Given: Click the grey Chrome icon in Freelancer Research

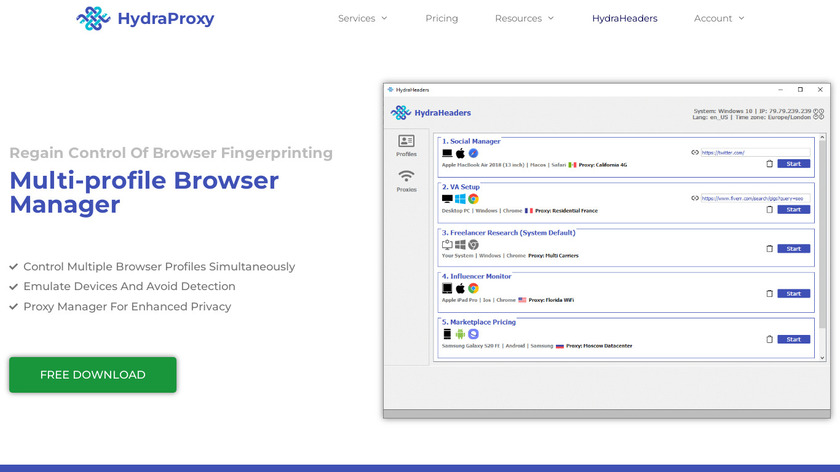Looking at the screenshot, I should click(x=473, y=245).
